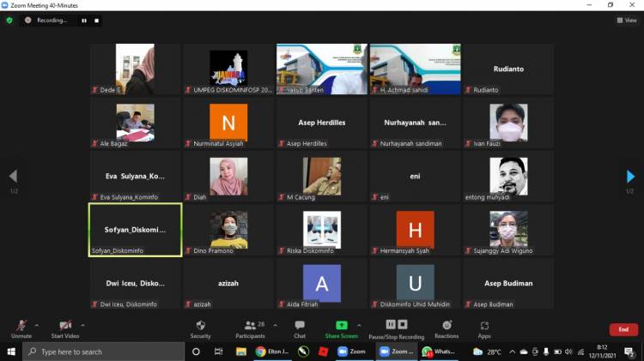The width and height of the screenshot is (644, 361).
Task: Open the Participants panel
Action: pos(250,326)
